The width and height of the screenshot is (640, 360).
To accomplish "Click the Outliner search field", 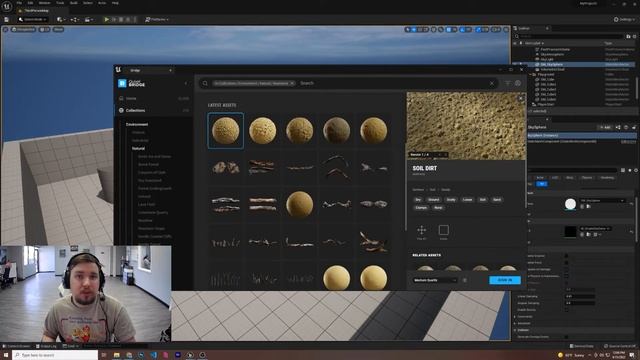I will 569,36.
